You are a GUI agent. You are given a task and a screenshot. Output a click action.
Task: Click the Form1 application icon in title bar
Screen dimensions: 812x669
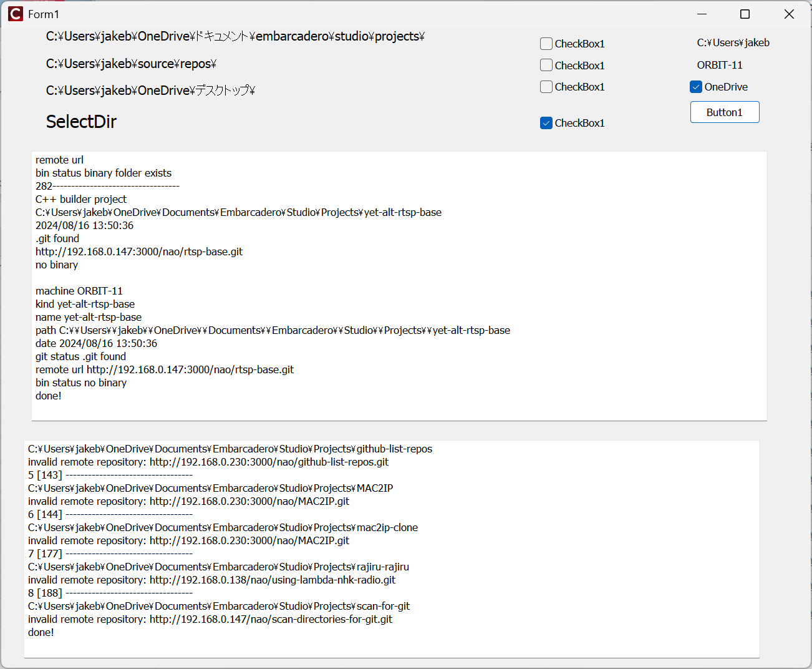point(15,14)
